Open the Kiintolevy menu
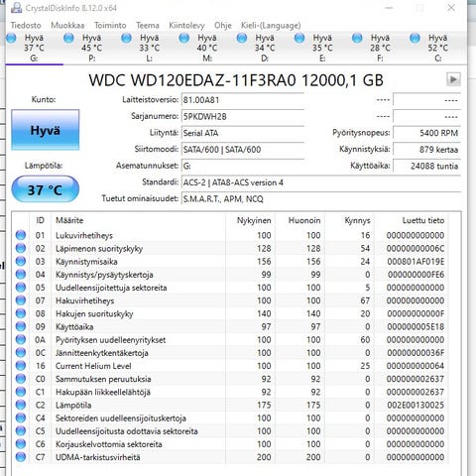The width and height of the screenshot is (476, 476). click(186, 26)
